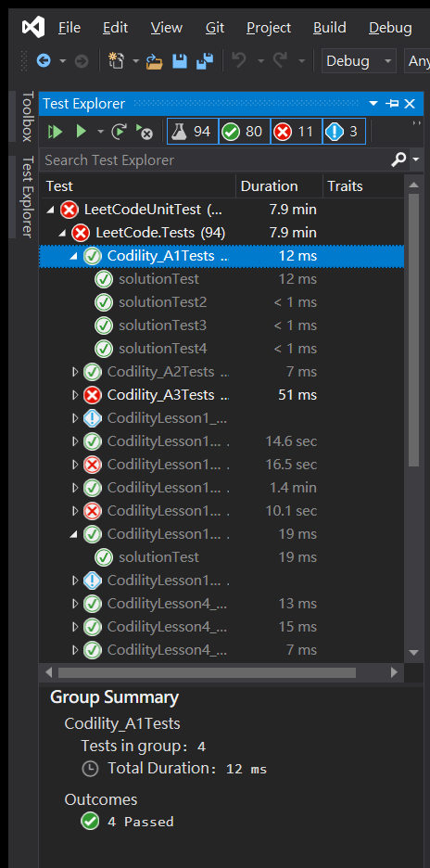The width and height of the screenshot is (430, 868).
Task: Click the vertical scrollbar thumb in the test list
Action: point(414,330)
